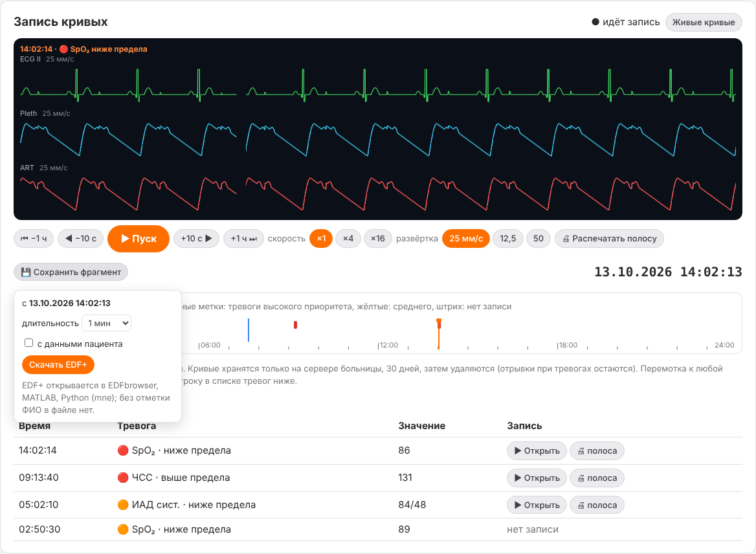756x554 pixels.
Task: Click the value 131 in the table
Action: tap(405, 478)
